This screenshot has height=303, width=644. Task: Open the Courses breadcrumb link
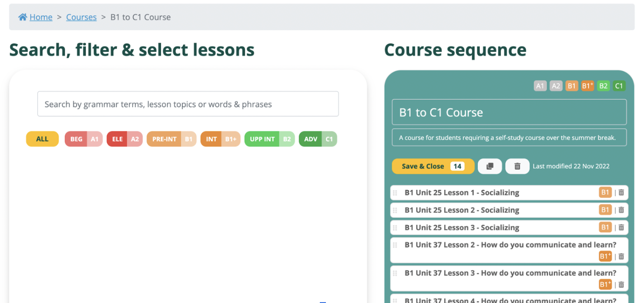click(x=81, y=17)
